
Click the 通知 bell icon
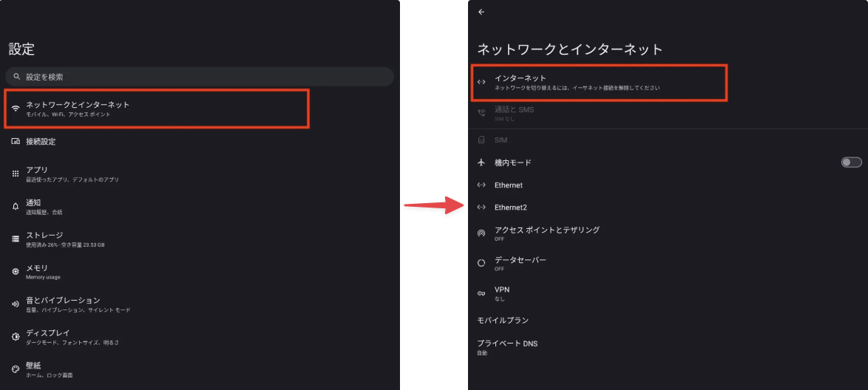pyautogui.click(x=16, y=206)
